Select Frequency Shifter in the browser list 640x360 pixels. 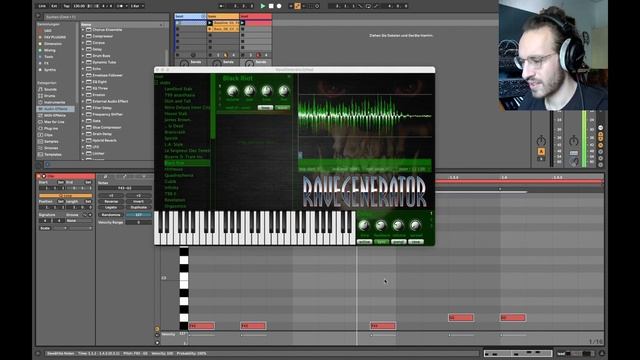[107, 115]
